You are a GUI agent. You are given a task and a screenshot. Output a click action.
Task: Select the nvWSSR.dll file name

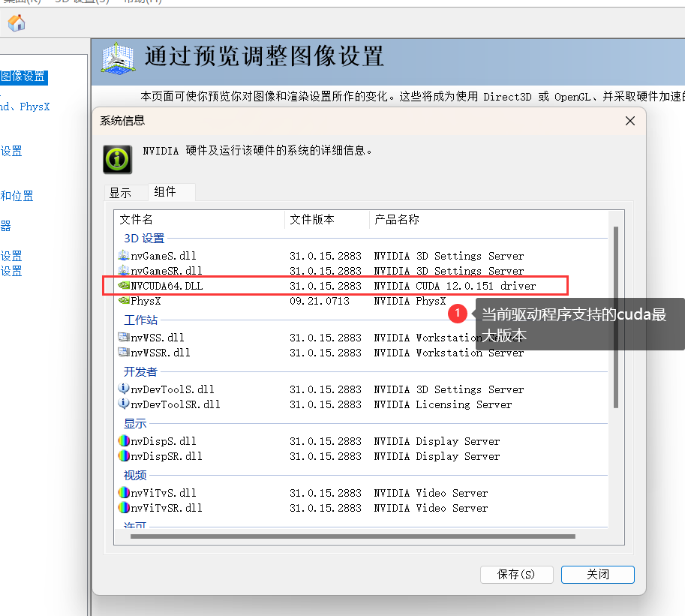point(161,353)
